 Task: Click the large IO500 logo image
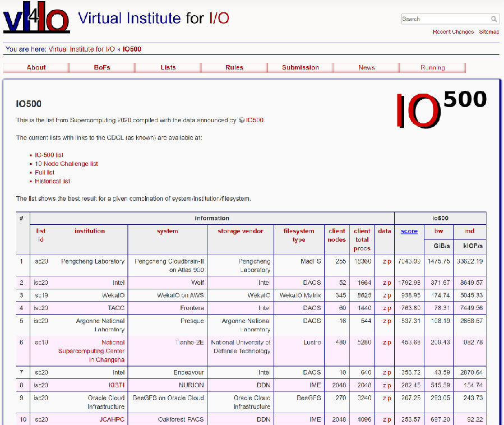click(x=442, y=109)
